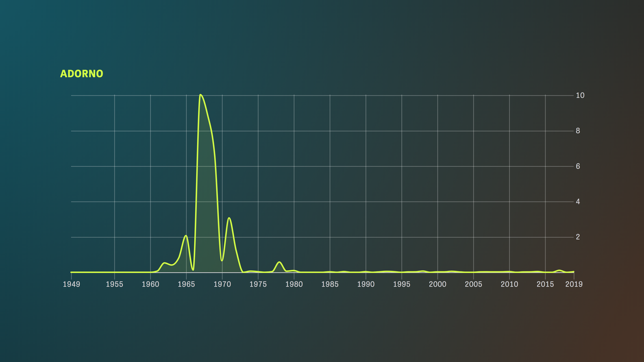The image size is (644, 362).
Task: Select the 1970 year label
Action: click(x=222, y=284)
